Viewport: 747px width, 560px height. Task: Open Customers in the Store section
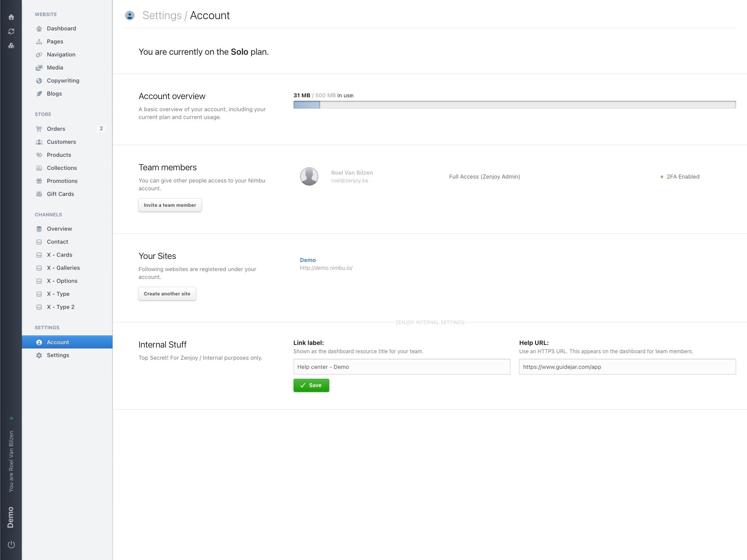pyautogui.click(x=67, y=142)
